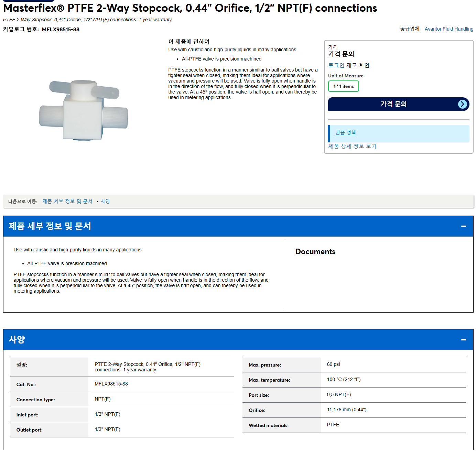Jump to 제품 세부 정보 및 문서 anchor link
476x457 pixels.
(x=67, y=202)
